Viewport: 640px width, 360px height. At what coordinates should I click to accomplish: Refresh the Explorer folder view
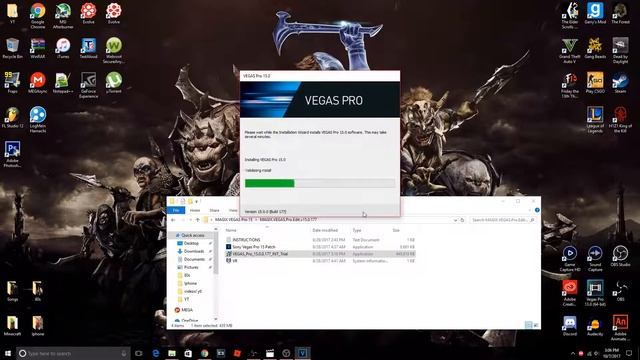point(462,220)
